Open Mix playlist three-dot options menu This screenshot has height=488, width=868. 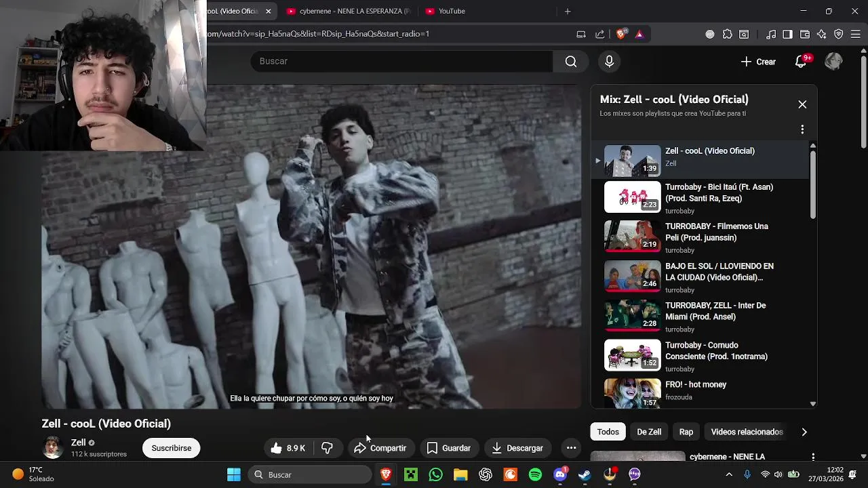[802, 129]
